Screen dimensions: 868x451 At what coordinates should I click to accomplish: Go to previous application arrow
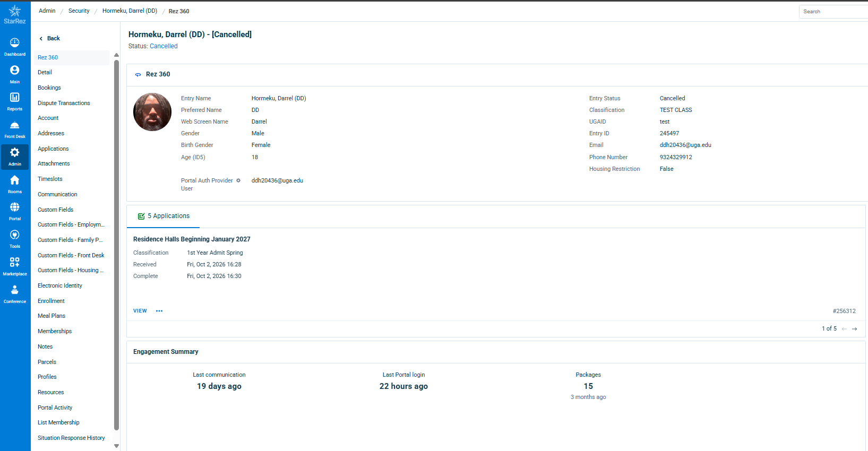coord(844,329)
